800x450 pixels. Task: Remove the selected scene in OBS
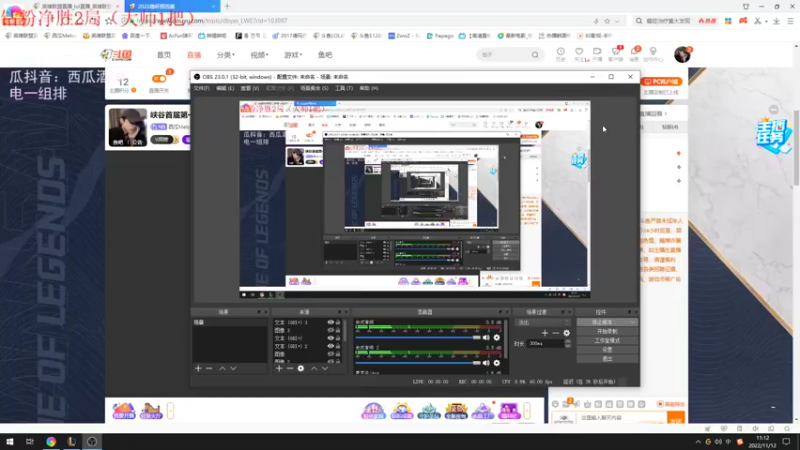pyautogui.click(x=209, y=368)
